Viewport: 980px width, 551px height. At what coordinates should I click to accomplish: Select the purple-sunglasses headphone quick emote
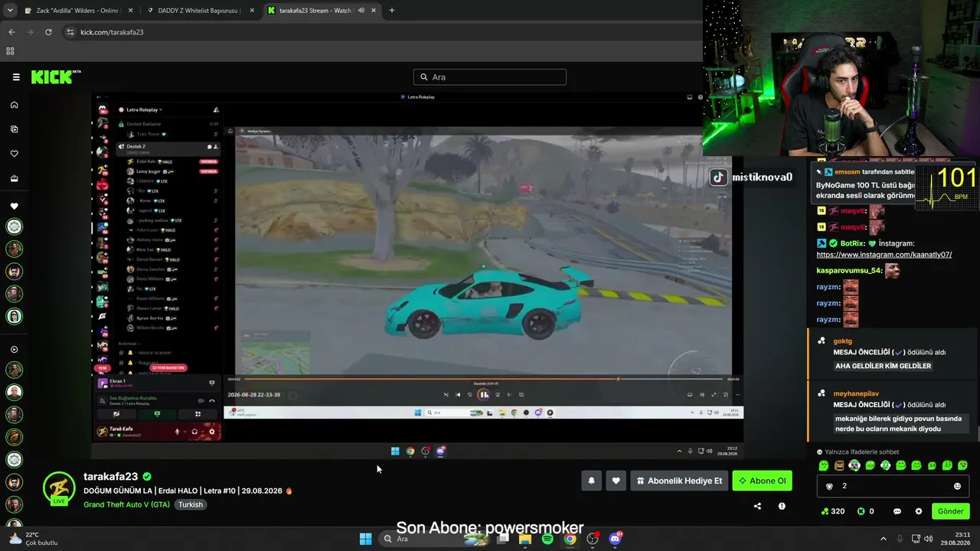click(854, 465)
